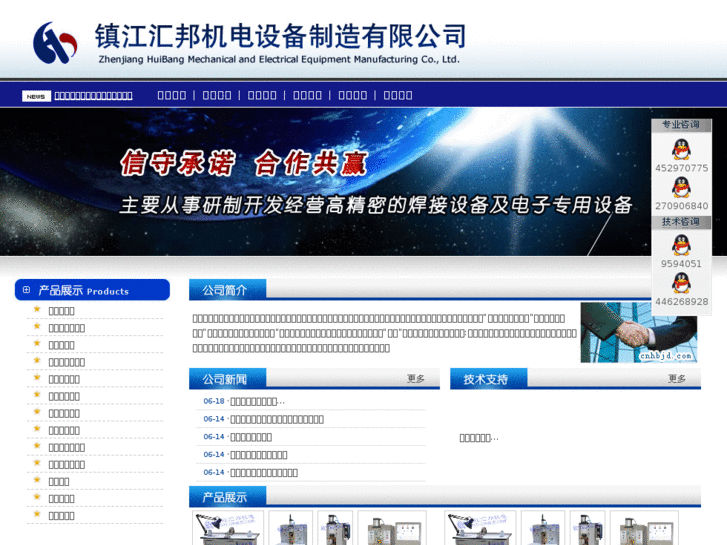Open first product category under Products heading

62,311
